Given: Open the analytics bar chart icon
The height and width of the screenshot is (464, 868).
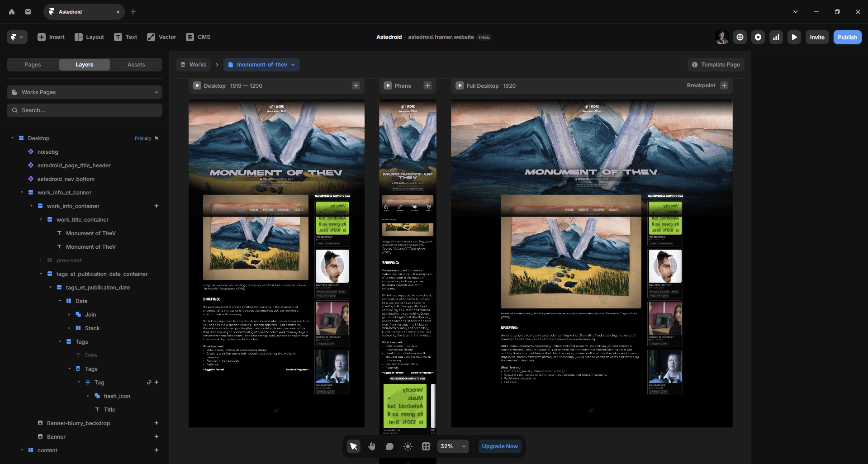Looking at the screenshot, I should tap(776, 37).
